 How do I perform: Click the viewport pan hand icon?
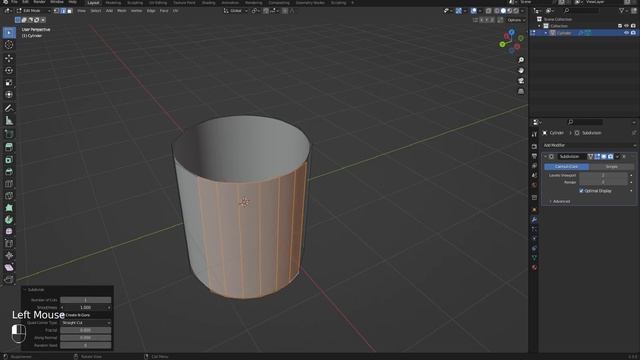click(521, 71)
